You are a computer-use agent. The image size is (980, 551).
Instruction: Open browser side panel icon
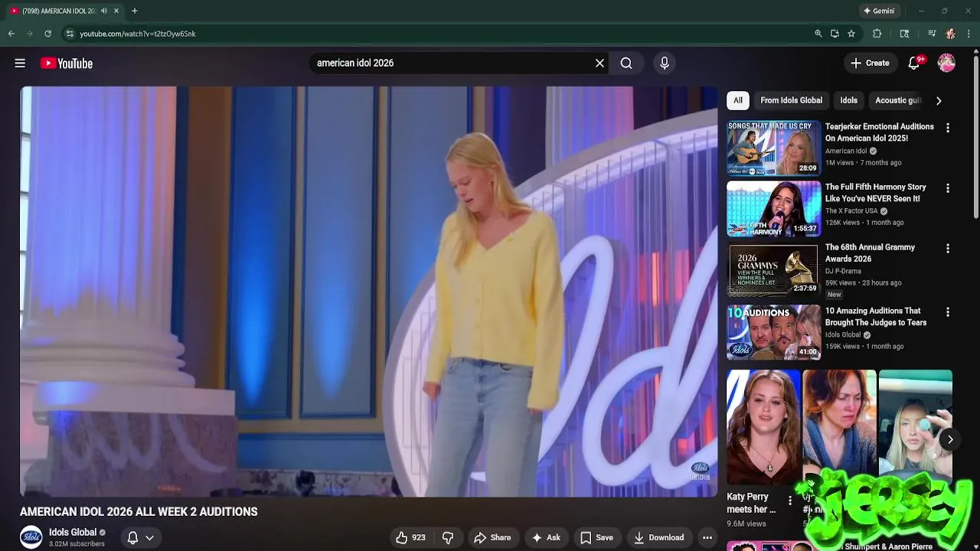pyautogui.click(x=904, y=34)
